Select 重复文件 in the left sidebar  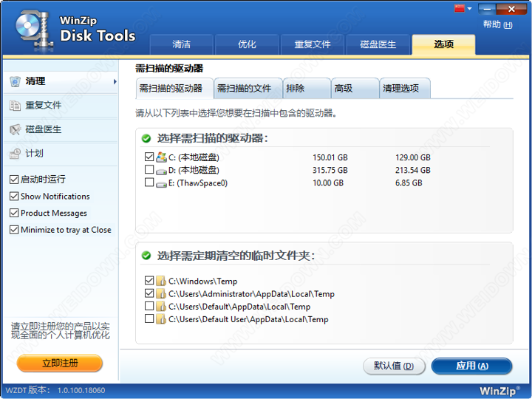pyautogui.click(x=61, y=106)
